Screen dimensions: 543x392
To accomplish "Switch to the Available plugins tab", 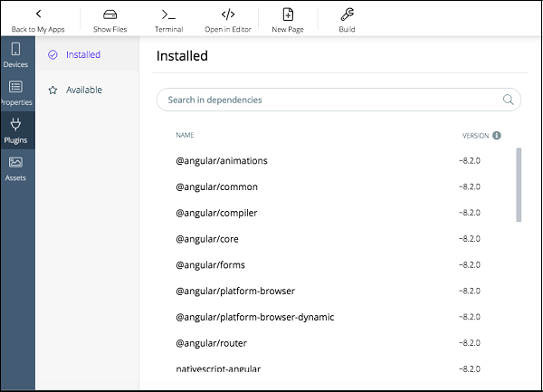I will coord(83,90).
